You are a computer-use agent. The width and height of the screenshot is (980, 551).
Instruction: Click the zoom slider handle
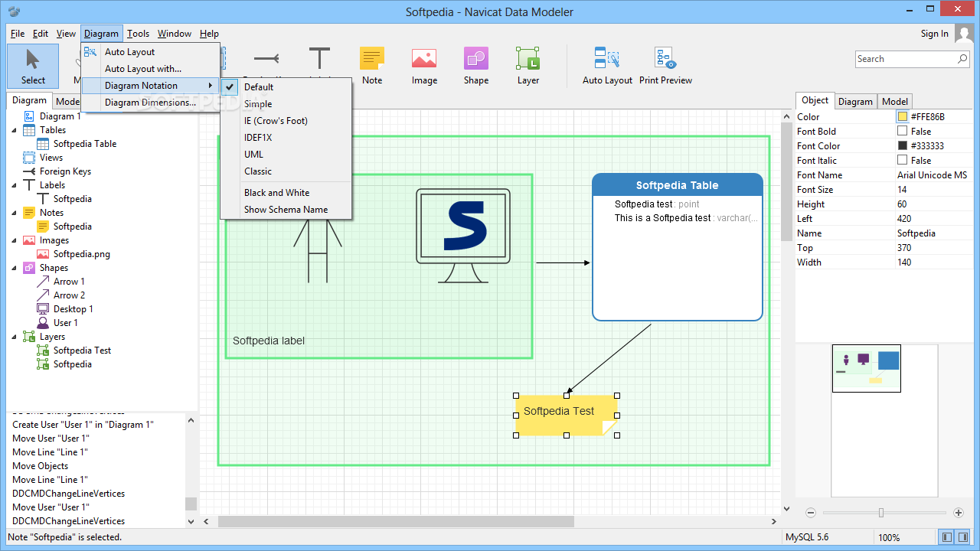tap(881, 513)
